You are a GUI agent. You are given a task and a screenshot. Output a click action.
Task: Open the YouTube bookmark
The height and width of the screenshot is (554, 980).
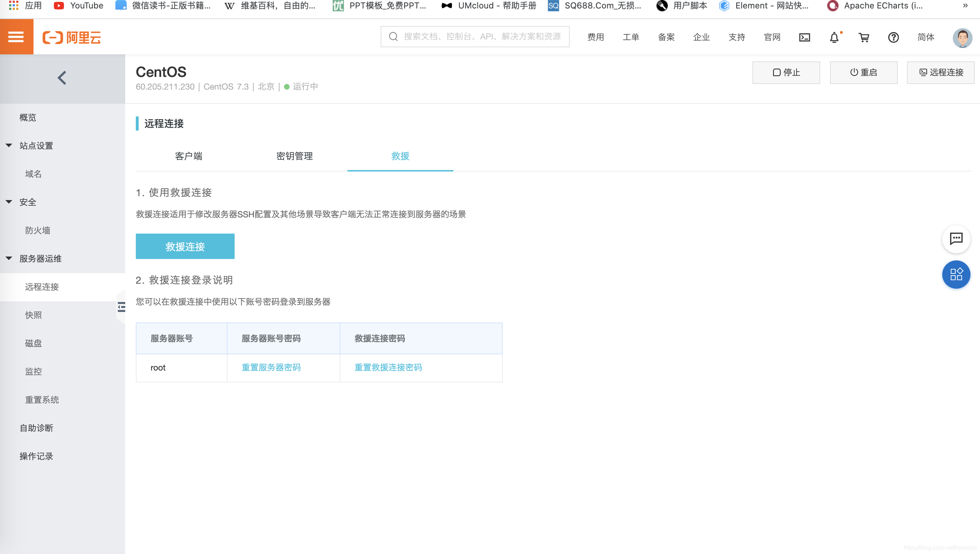78,6
